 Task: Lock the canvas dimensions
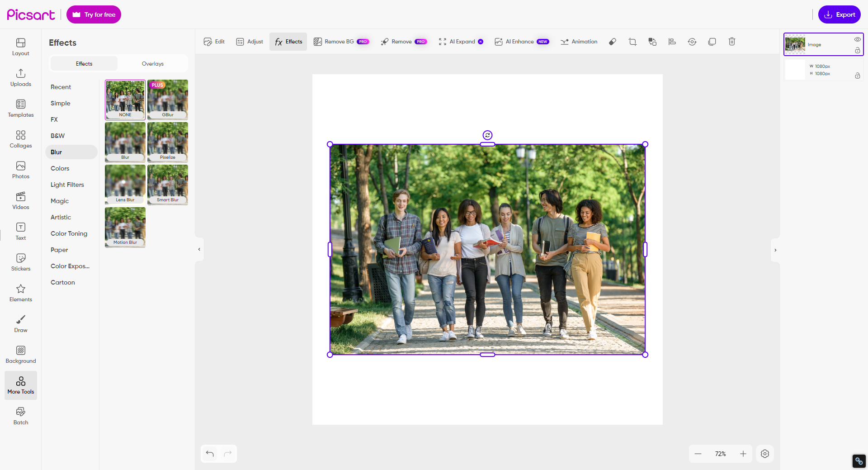858,76
